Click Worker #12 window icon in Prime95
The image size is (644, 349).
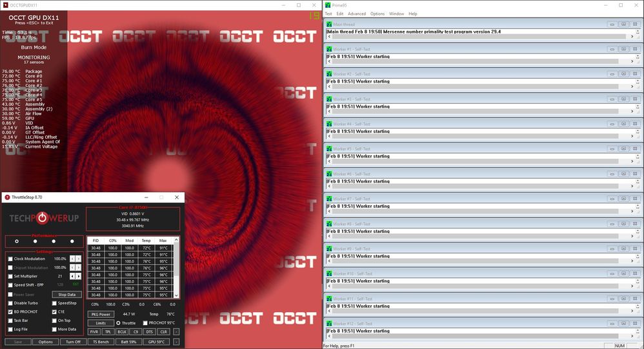[x=329, y=324]
